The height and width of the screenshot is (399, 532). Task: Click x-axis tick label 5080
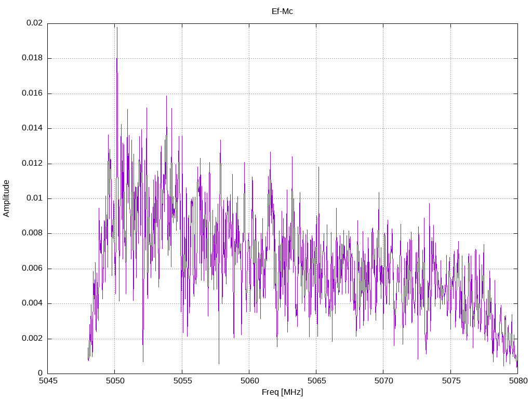518,381
